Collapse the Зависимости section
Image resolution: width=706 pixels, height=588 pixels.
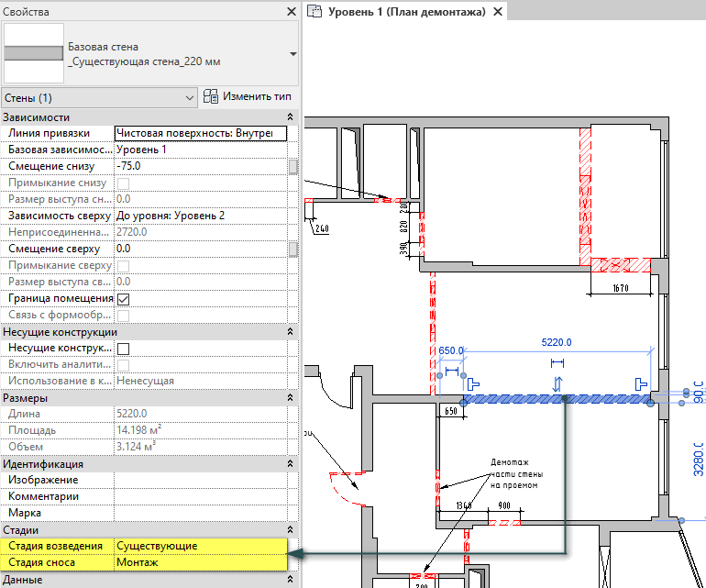click(x=290, y=117)
